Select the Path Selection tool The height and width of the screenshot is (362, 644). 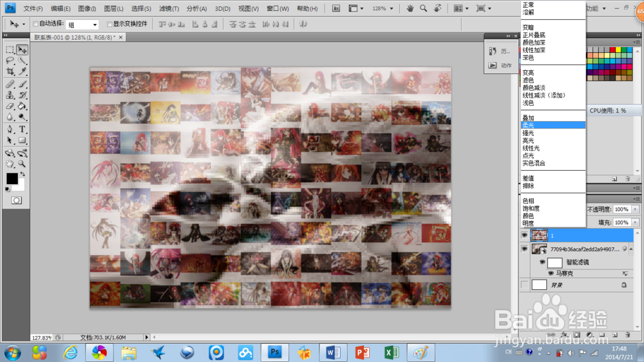coord(10,140)
